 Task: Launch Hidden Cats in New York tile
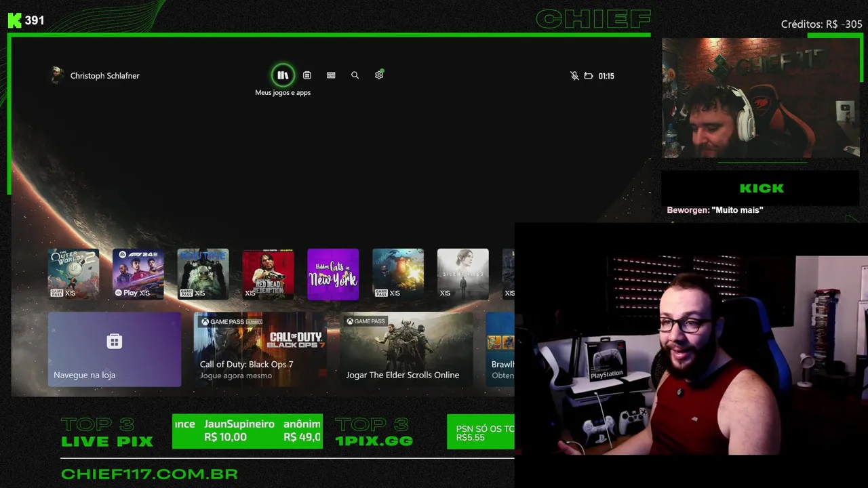coord(333,274)
